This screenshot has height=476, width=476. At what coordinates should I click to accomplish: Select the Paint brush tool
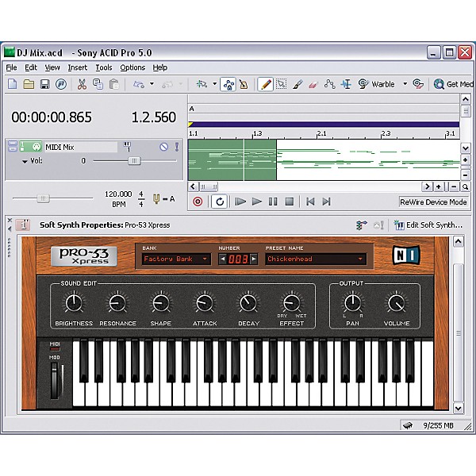297,84
